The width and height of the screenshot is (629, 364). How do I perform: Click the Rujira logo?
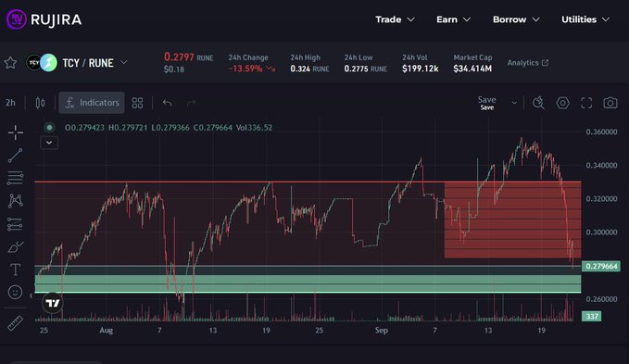[44, 19]
